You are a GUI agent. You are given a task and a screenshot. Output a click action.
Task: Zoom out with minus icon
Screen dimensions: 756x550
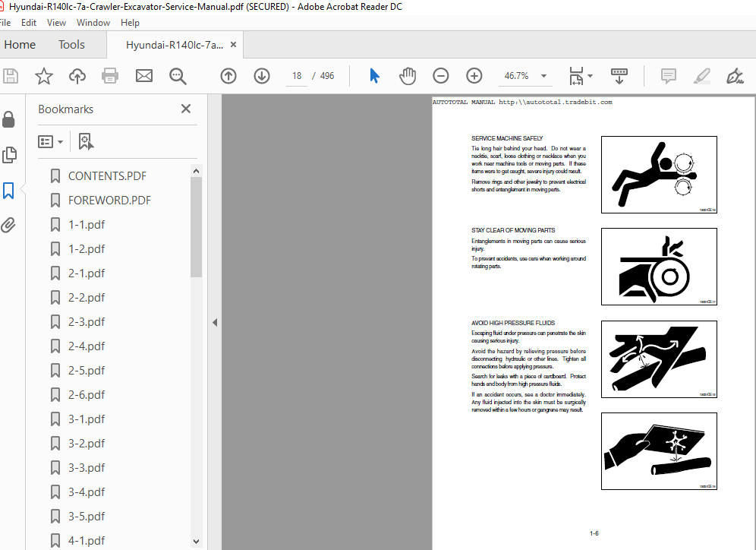coord(441,76)
